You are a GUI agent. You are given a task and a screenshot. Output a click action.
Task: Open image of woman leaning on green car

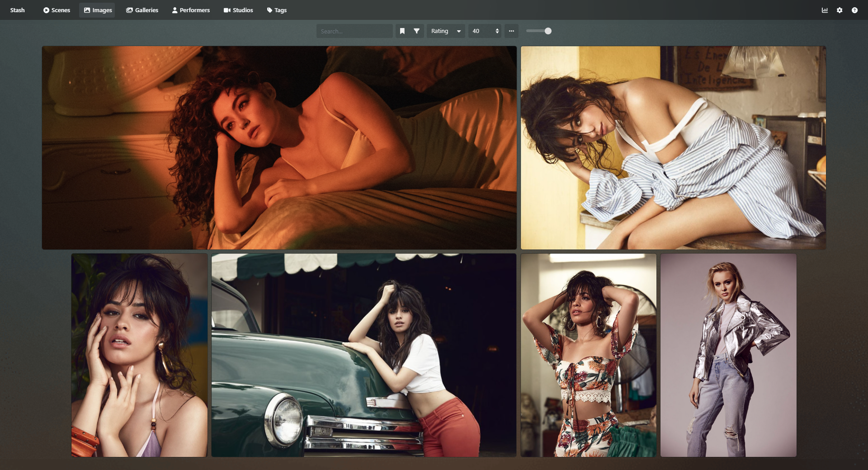tap(364, 355)
